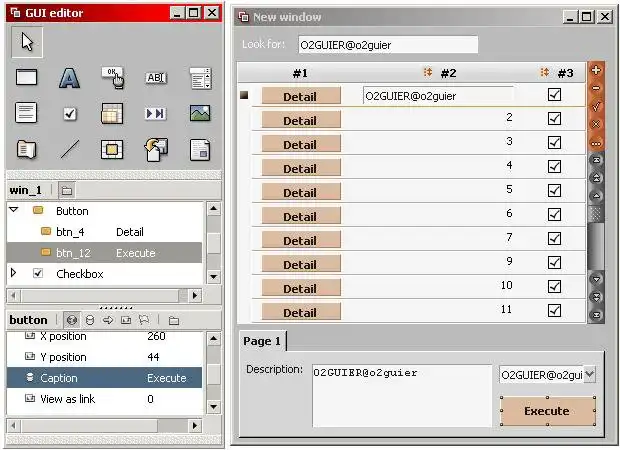
Task: Click the editable O2GUIER@o2guier table cell
Action: click(x=439, y=96)
